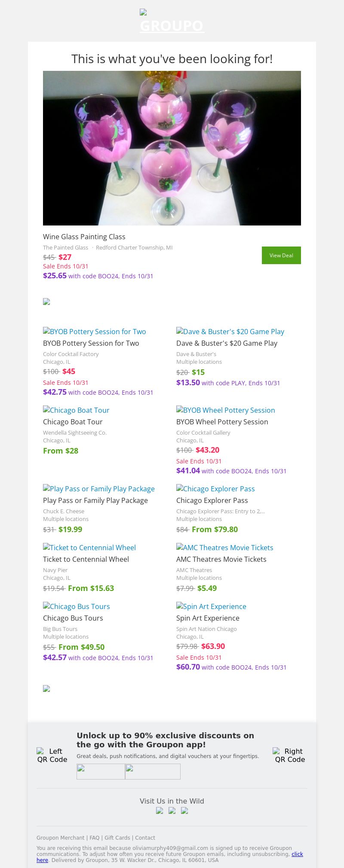
Task: Click AMC Theatres Movie Tickets image link
Action: point(224,548)
